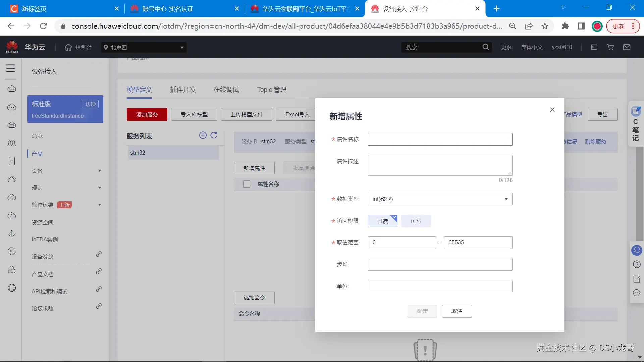Open the cloud shell terminal icon
The height and width of the screenshot is (362, 644).
594,47
